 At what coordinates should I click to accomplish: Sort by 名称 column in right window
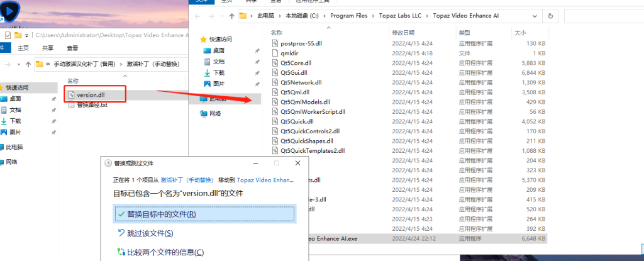pyautogui.click(x=277, y=33)
